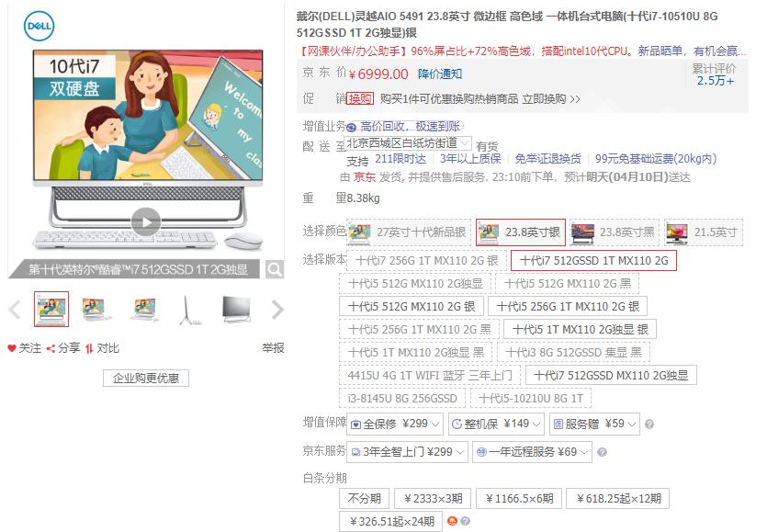The image size is (767, 532).
Task: Expand the 3年全智上门 ¥299 dropdown
Action: (407, 452)
